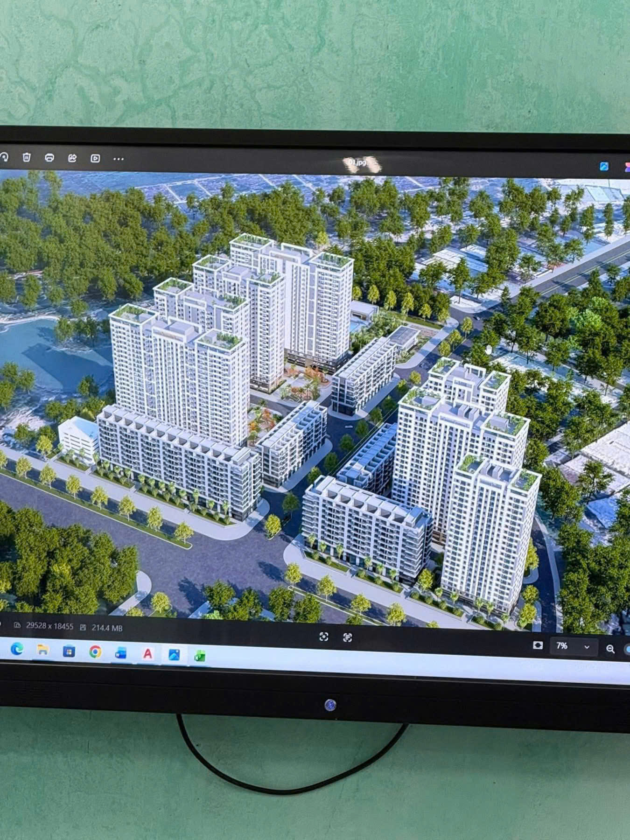Open File Explorer from the taskbar
630x840 pixels.
43,650
